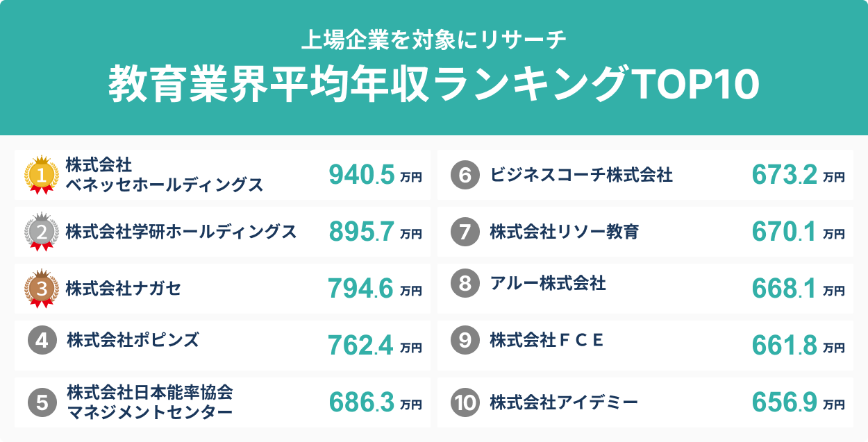Select the gray number 5 rank badge

point(42,402)
